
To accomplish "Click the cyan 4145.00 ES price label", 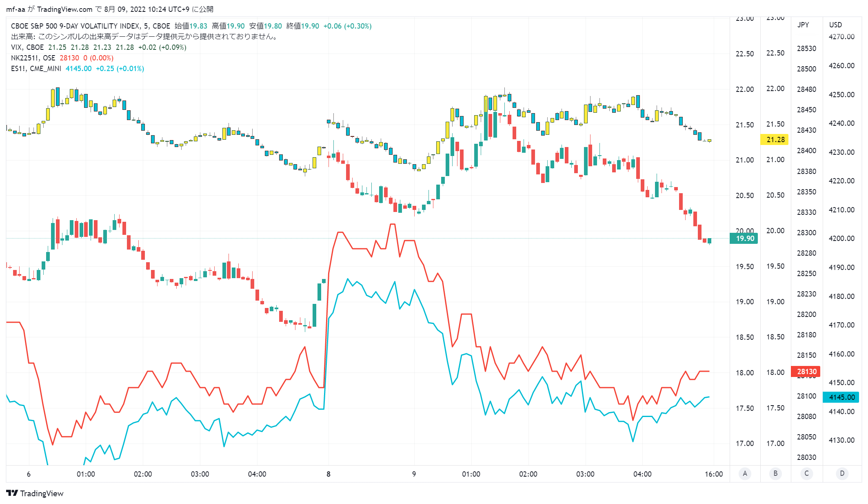I will pyautogui.click(x=841, y=397).
